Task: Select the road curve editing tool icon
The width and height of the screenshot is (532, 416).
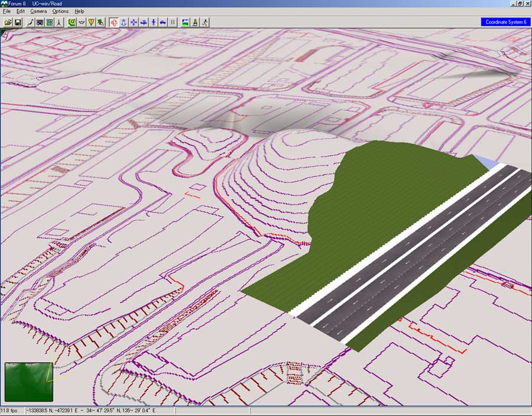Action: coord(31,22)
